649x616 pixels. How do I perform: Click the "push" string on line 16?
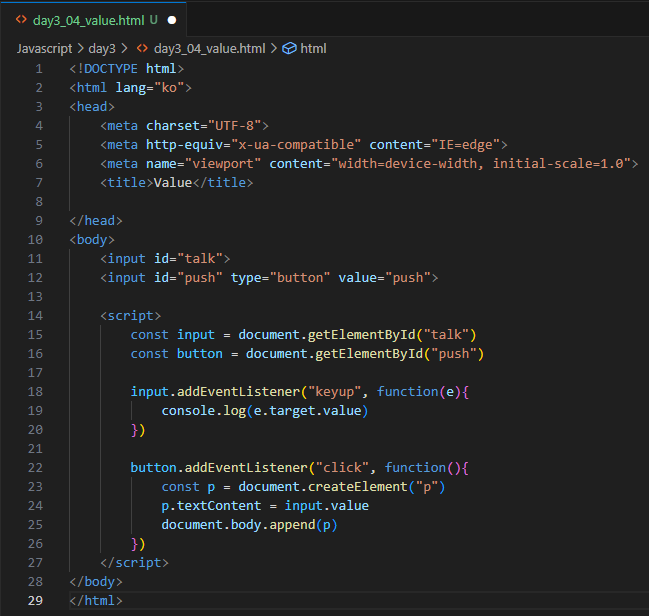(x=454, y=354)
